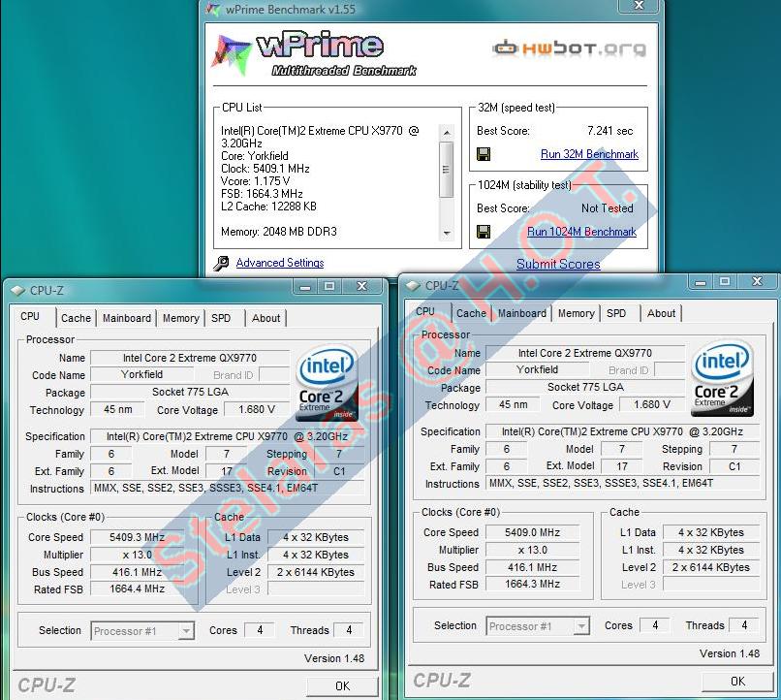Screen dimensions: 781x700
Task: Click OK in the right CPU-Z window
Action: 737,681
